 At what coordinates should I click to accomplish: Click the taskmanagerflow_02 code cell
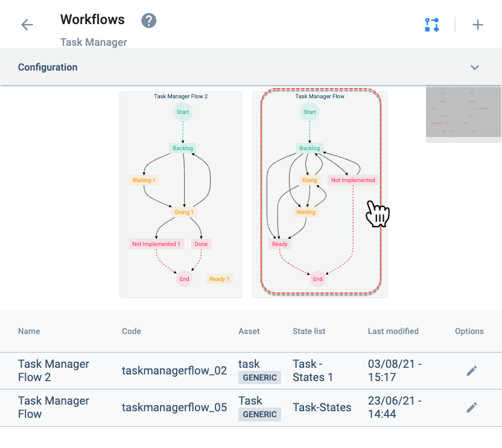click(x=174, y=371)
